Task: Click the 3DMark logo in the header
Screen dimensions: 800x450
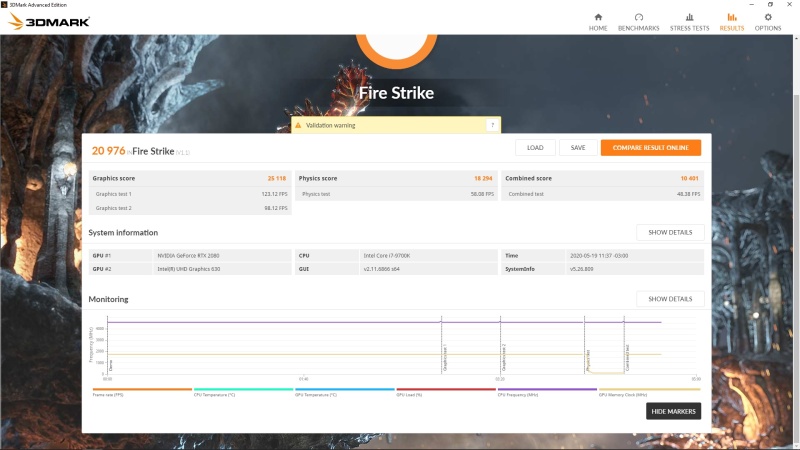Action: pos(49,21)
